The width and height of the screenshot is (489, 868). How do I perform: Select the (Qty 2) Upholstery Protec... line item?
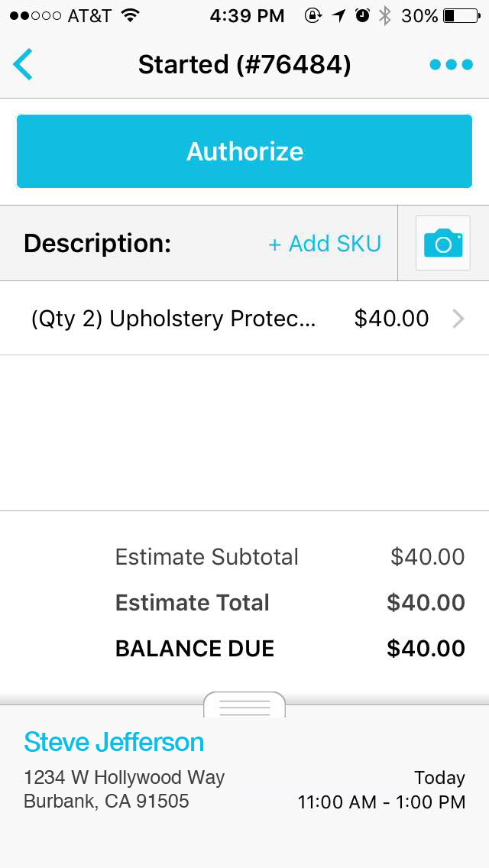coord(173,319)
